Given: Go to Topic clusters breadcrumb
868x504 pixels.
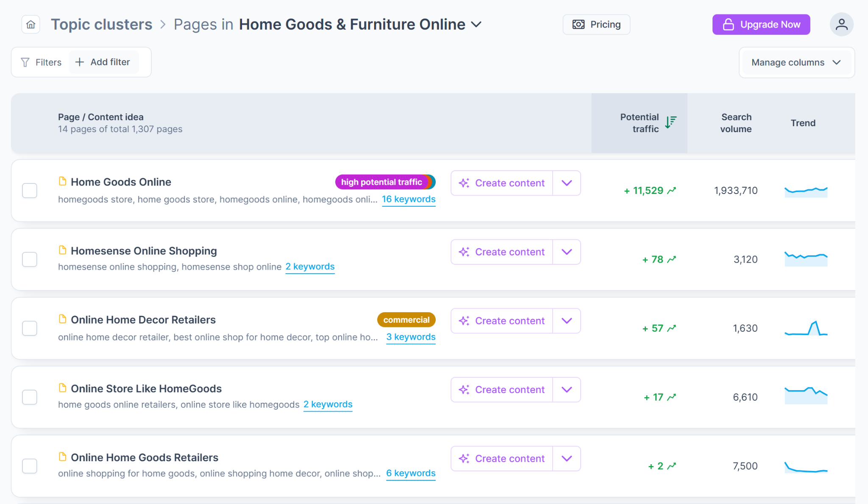Looking at the screenshot, I should (x=101, y=25).
